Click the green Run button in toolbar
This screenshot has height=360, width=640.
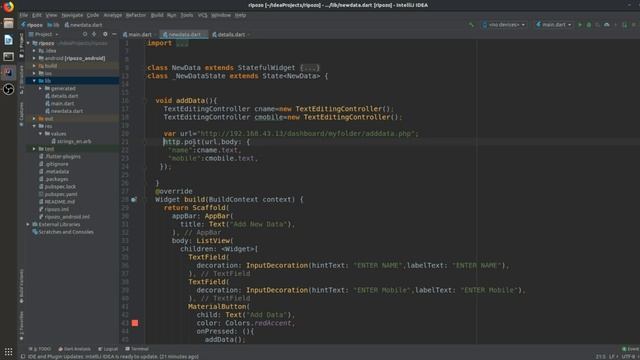[x=580, y=25]
